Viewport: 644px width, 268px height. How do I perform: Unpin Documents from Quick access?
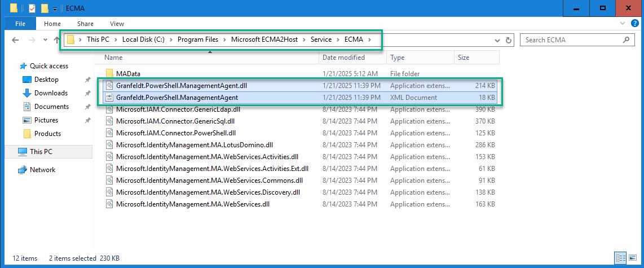tap(87, 107)
